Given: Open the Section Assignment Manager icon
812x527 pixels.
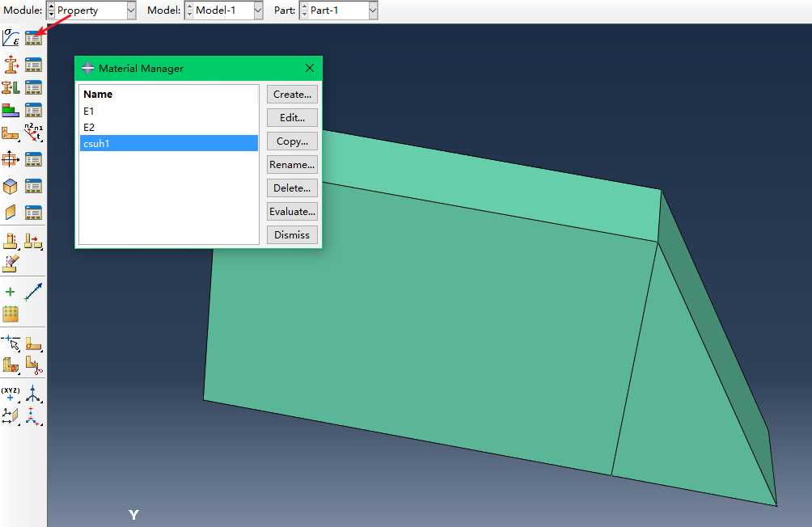Looking at the screenshot, I should [33, 87].
